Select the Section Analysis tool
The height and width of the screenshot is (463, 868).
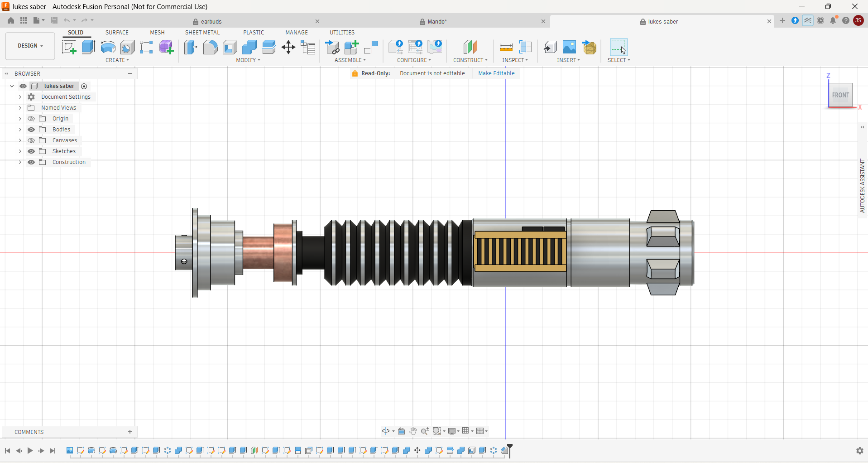525,47
